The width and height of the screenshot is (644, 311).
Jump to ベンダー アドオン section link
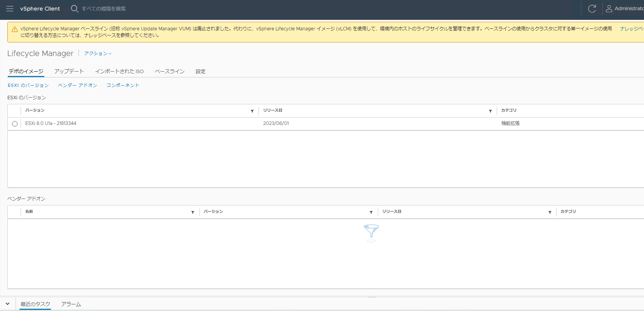(x=78, y=85)
